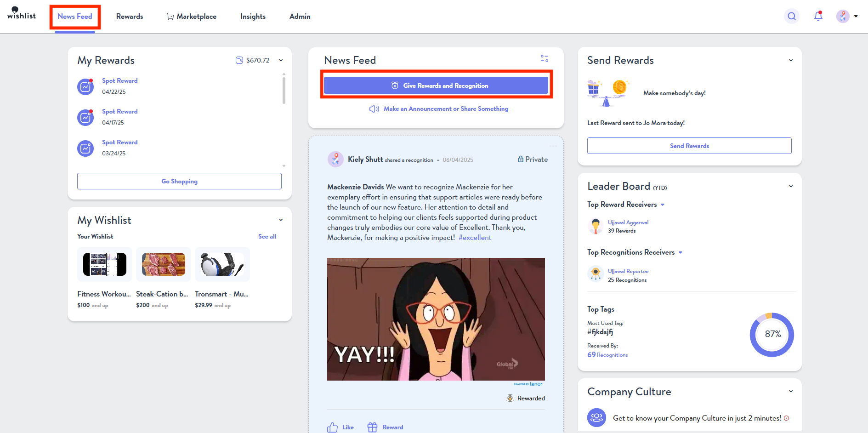
Task: Click the #excellent hashtag
Action: (475, 238)
